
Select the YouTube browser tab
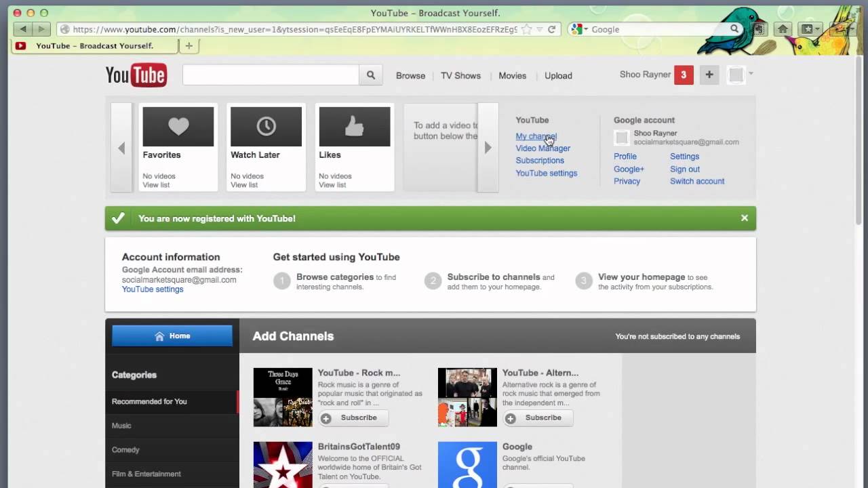(94, 45)
